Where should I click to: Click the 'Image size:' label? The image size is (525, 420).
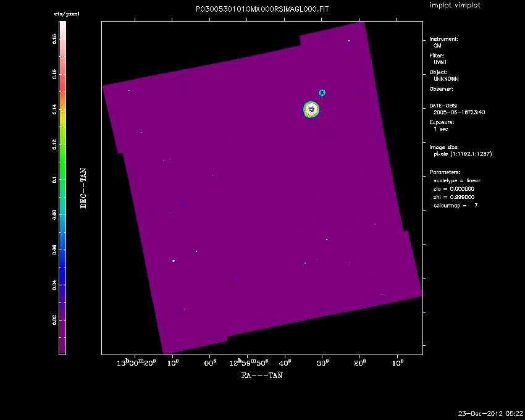tap(444, 148)
